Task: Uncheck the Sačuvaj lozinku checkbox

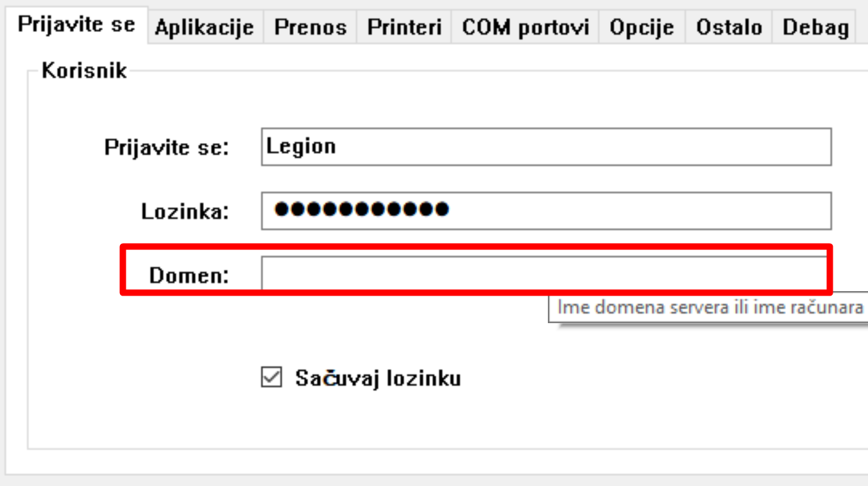Action: 271,378
